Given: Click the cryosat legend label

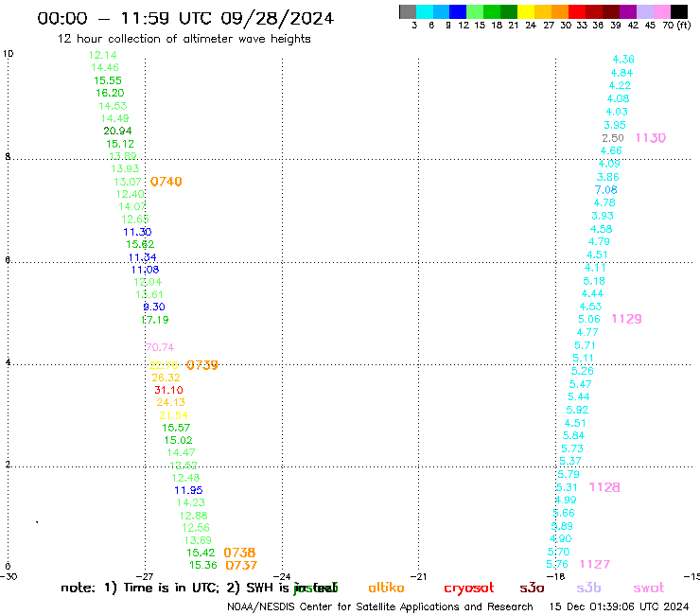Looking at the screenshot, I should (x=469, y=589).
